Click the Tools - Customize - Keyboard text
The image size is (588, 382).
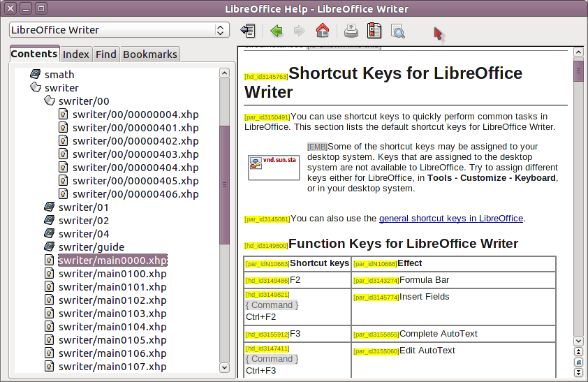492,177
